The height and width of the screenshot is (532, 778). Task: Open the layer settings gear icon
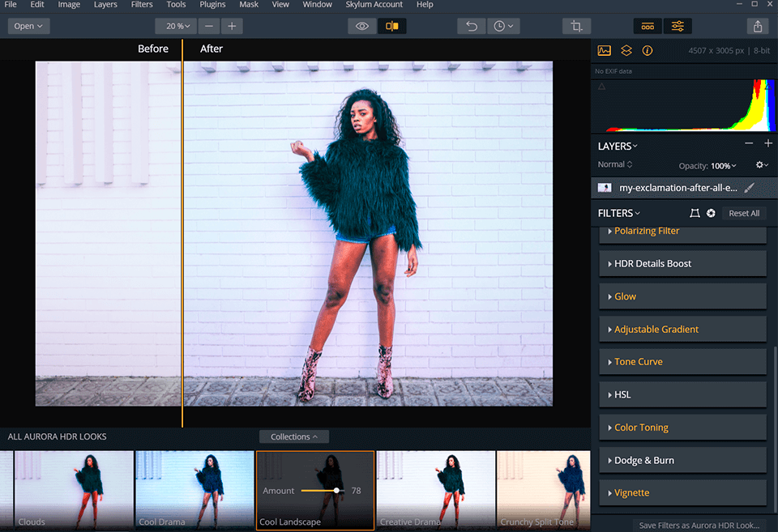point(761,164)
